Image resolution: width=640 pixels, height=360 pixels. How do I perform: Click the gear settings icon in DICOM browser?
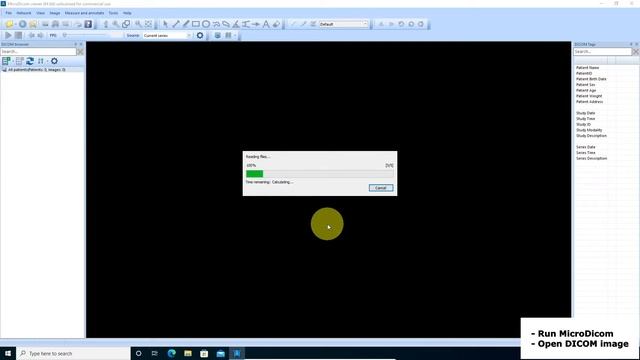54,61
